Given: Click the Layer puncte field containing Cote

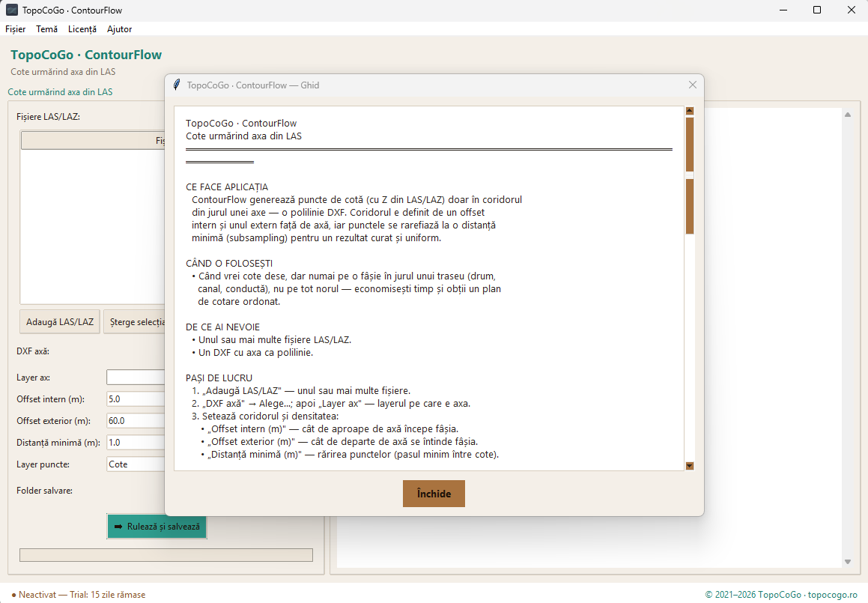Looking at the screenshot, I should 136,464.
